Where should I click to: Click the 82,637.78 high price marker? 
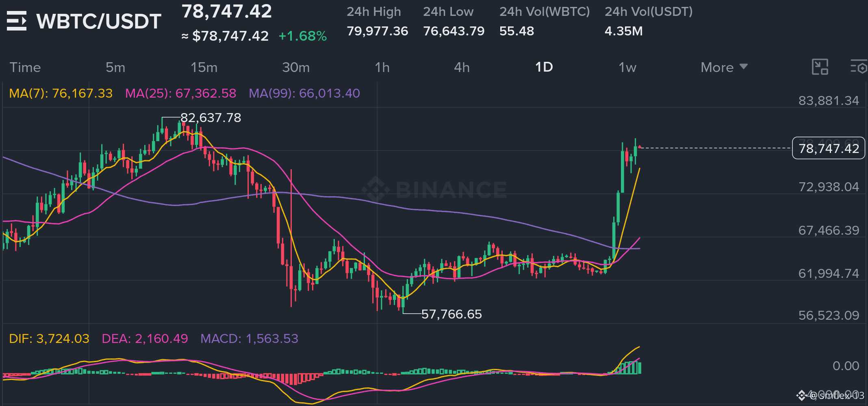pos(210,118)
